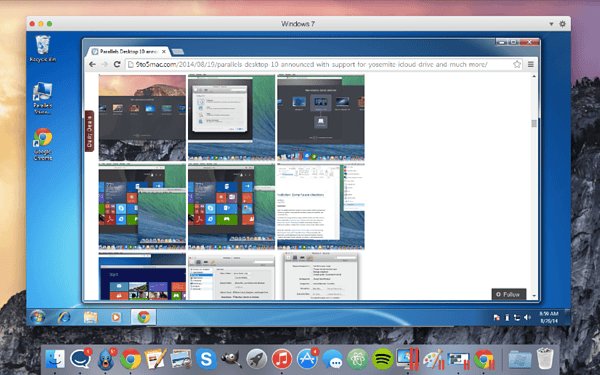Open Launchpad rocket icon in the dock
Image resolution: width=600 pixels, height=375 pixels.
(256, 359)
